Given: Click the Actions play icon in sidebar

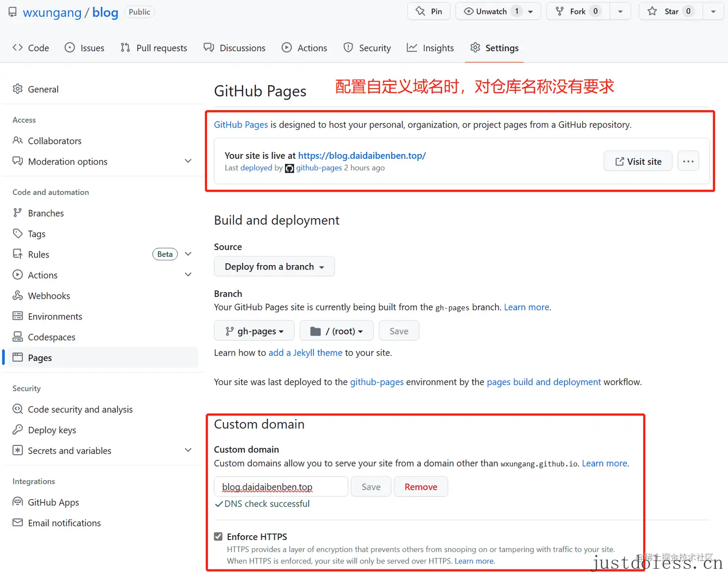Looking at the screenshot, I should pos(18,274).
